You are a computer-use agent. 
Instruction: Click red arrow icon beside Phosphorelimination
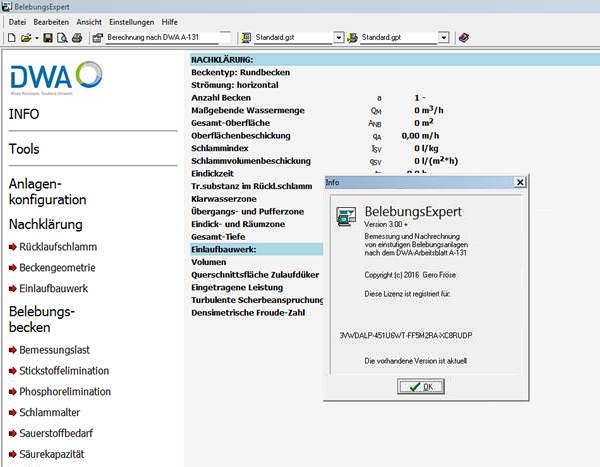pos(13,392)
